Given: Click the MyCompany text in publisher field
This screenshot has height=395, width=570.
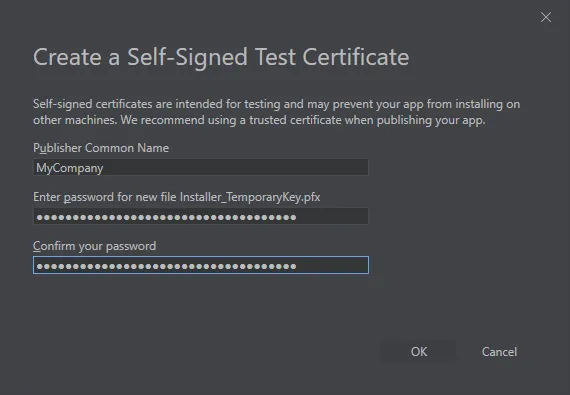Looking at the screenshot, I should (70, 168).
